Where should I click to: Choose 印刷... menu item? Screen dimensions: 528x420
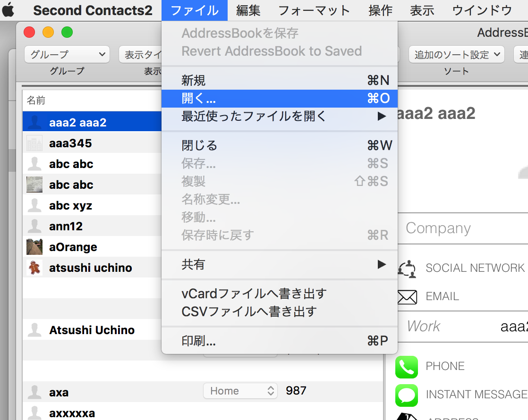point(280,341)
